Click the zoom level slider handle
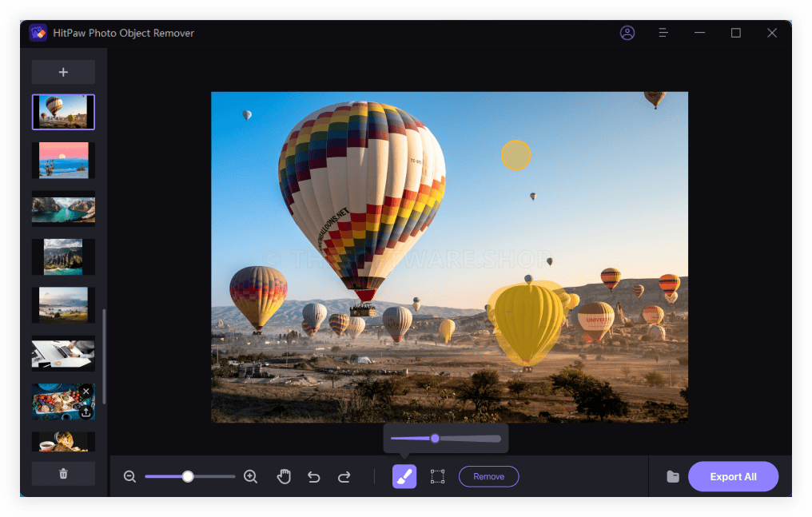The height and width of the screenshot is (517, 812). pyautogui.click(x=188, y=476)
